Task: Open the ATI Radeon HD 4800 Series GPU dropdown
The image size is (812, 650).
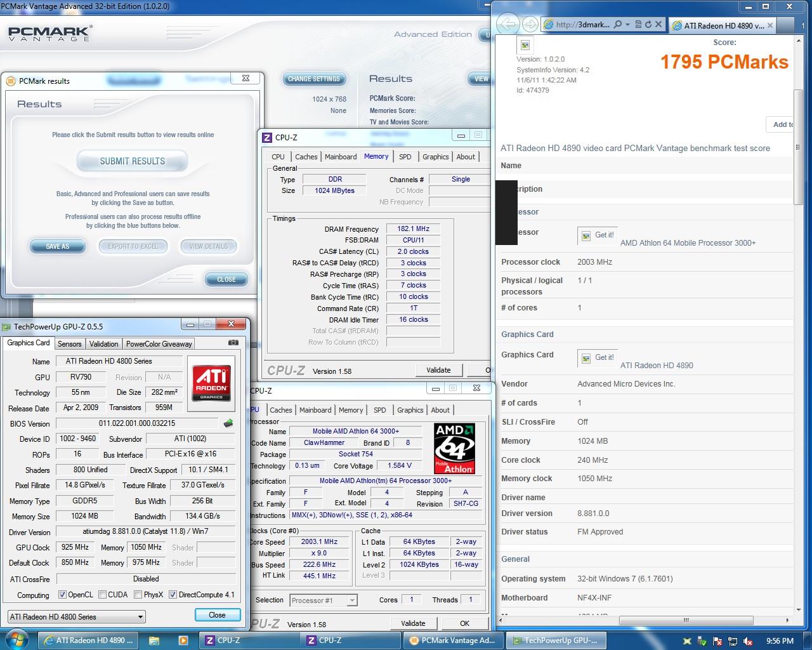Action: click(76, 616)
